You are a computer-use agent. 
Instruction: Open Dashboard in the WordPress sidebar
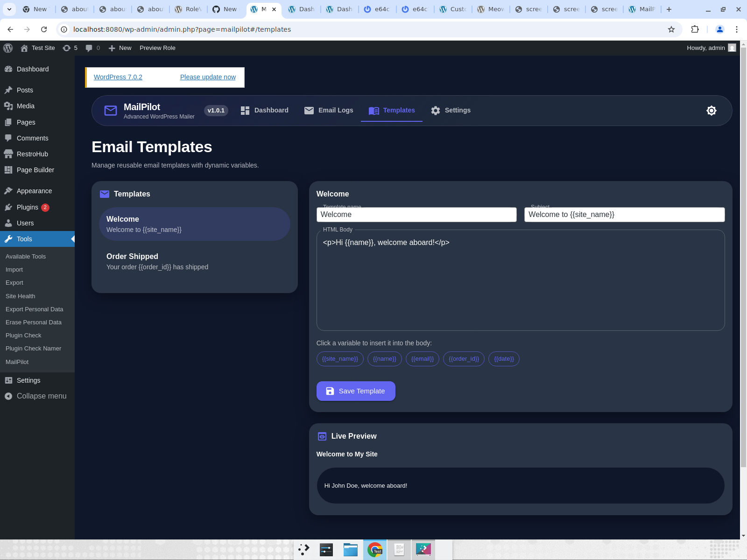click(37, 69)
